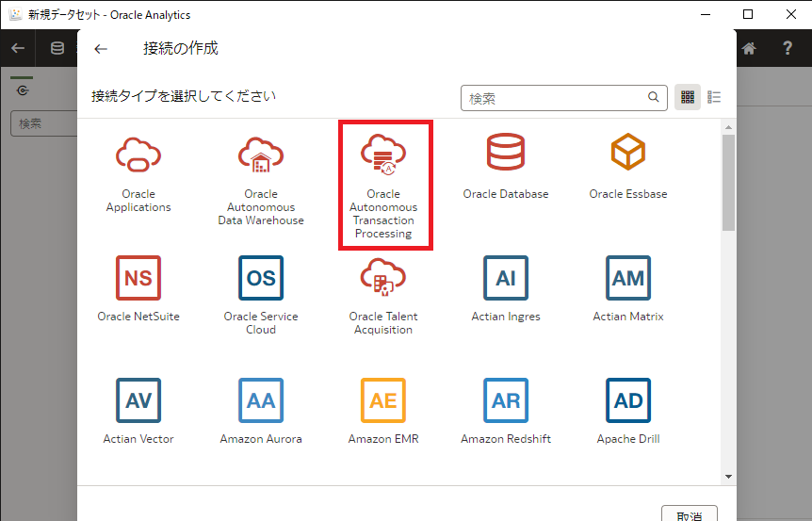
Task: Select Oracle Service Cloud connection
Action: (x=261, y=278)
